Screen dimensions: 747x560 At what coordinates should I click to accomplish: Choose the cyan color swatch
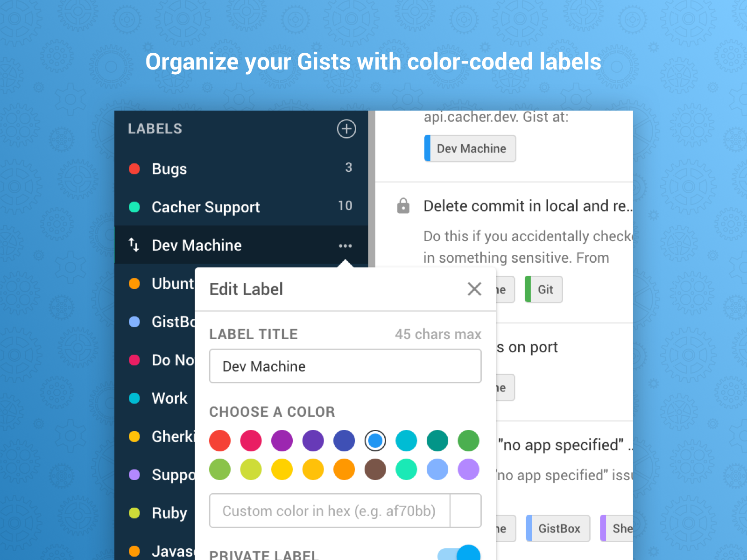tap(406, 441)
